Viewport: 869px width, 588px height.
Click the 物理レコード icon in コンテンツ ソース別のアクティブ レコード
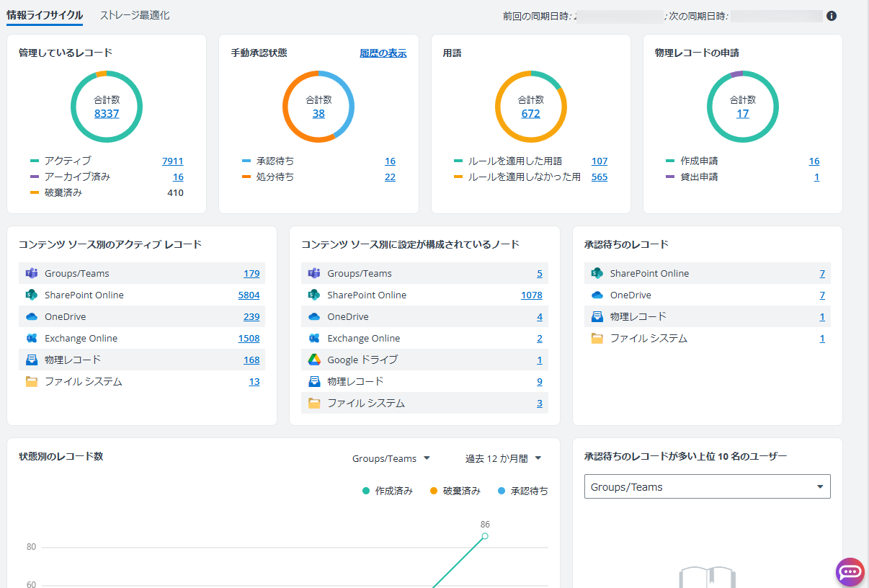click(x=31, y=360)
